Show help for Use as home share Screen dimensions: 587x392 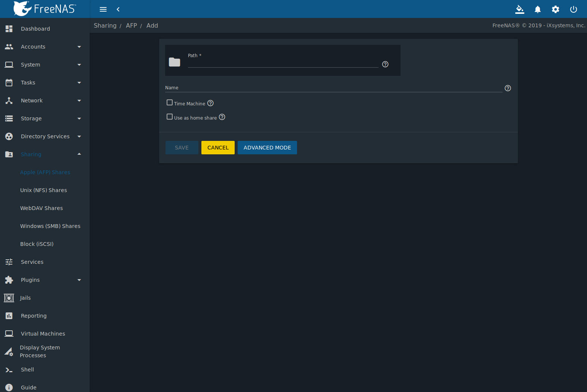coord(222,117)
